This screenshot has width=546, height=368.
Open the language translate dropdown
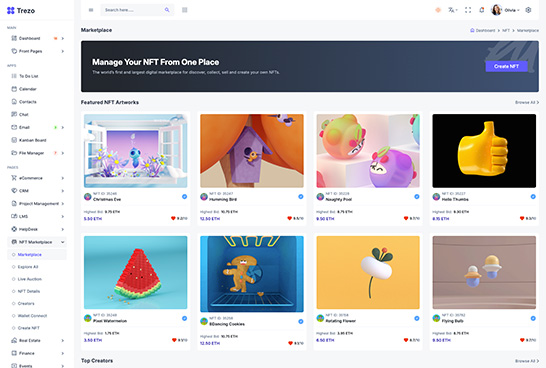[452, 10]
